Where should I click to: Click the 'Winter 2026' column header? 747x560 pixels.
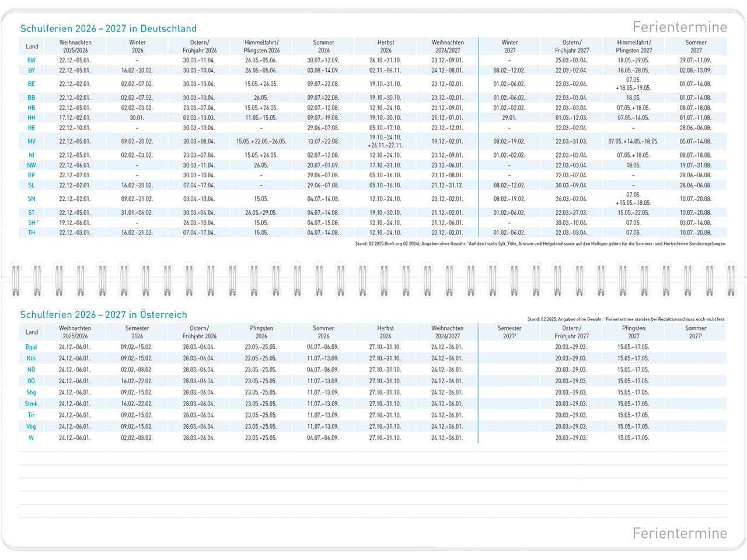137,46
